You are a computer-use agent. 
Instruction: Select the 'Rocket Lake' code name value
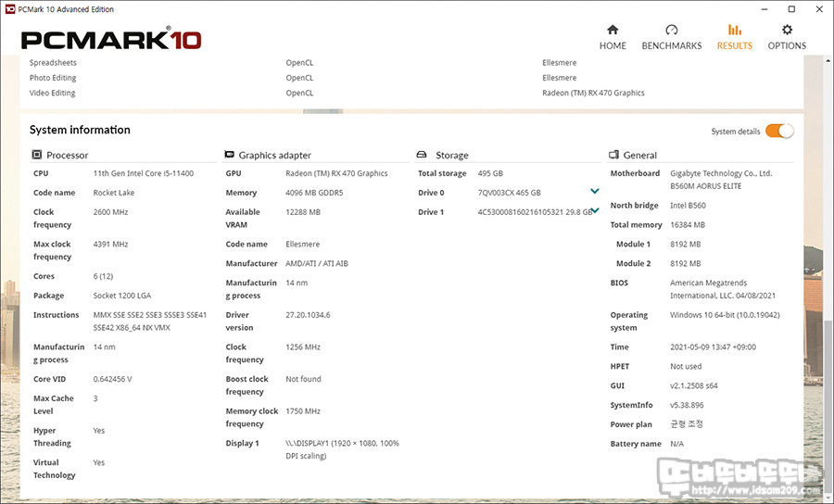pyautogui.click(x=113, y=193)
